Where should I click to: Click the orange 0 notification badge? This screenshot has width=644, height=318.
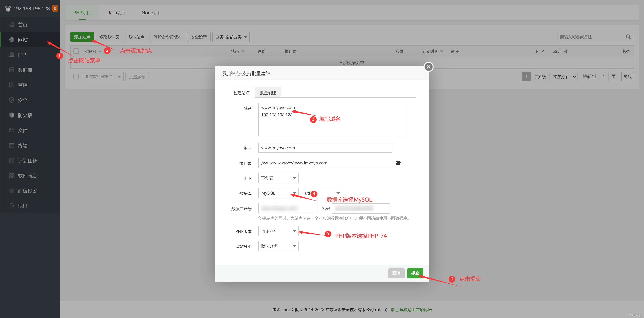pyautogui.click(x=55, y=8)
